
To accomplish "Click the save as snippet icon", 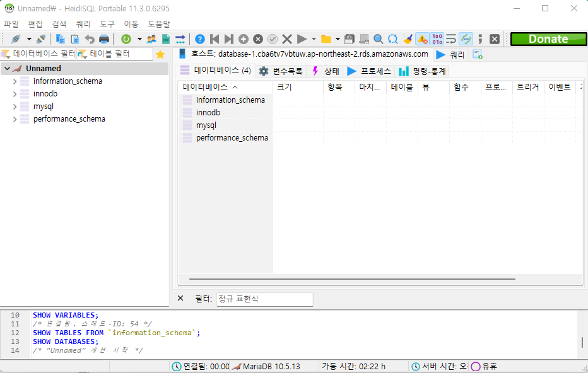I will [x=364, y=39].
